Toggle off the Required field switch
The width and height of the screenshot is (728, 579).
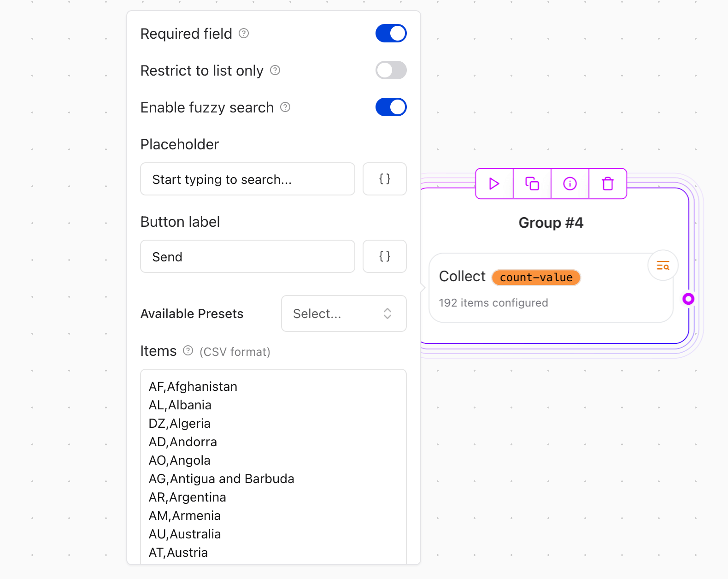391,33
